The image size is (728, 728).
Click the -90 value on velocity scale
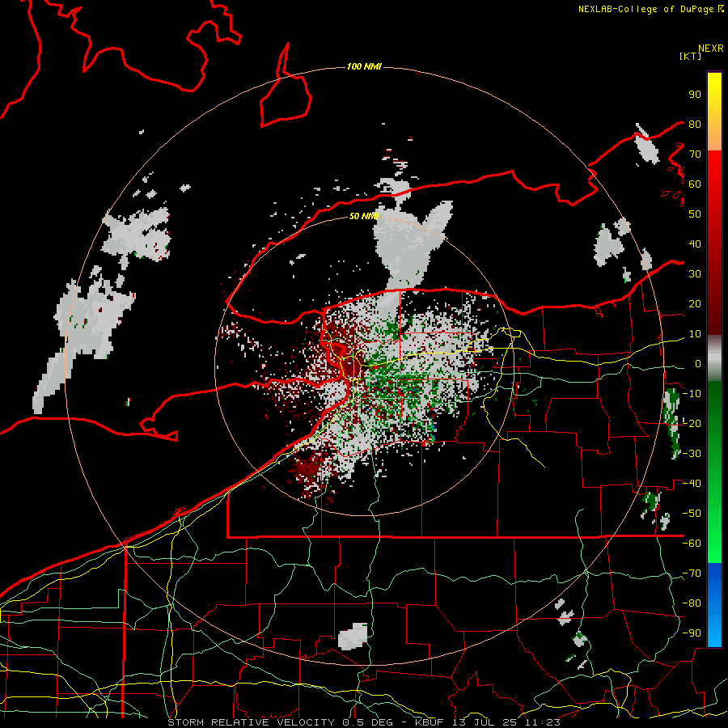[692, 633]
